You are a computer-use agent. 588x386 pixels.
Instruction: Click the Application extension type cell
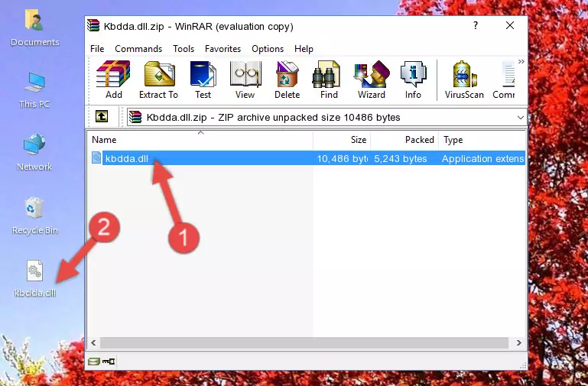(483, 159)
